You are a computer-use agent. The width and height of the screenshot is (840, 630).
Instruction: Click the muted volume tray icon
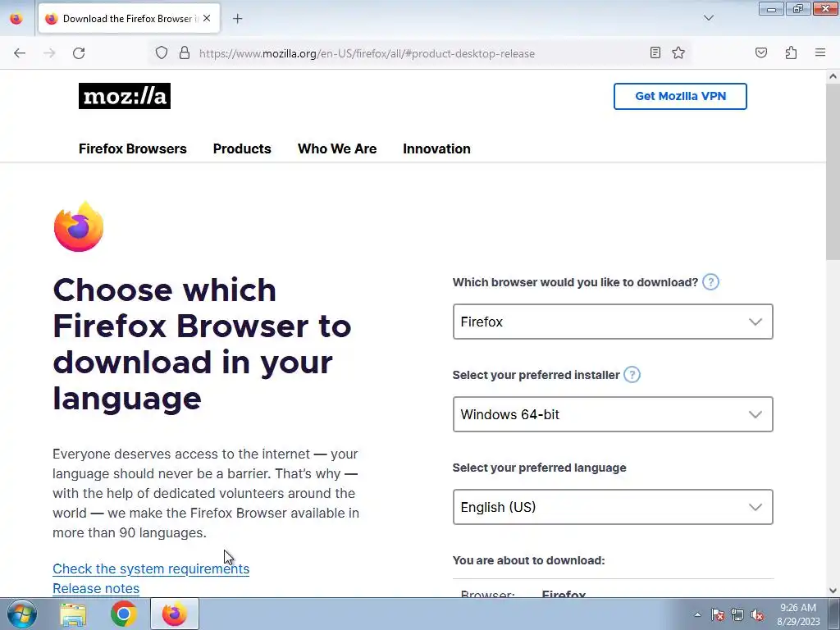(x=757, y=614)
